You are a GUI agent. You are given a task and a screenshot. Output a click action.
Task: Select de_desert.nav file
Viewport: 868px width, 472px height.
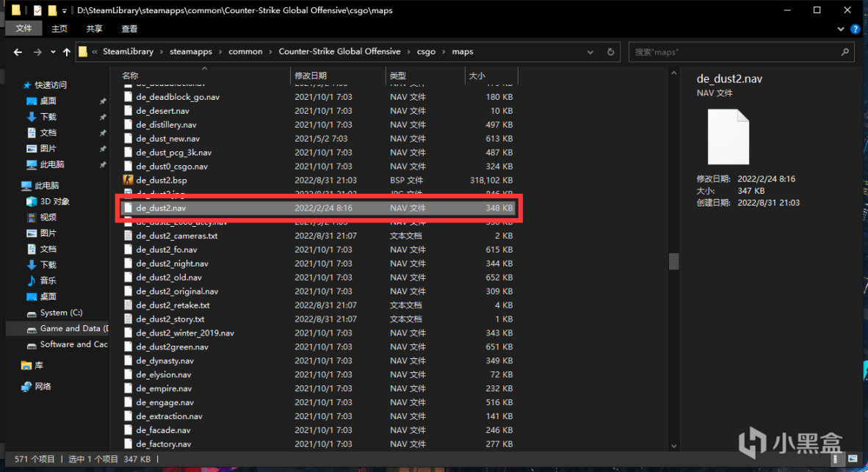(x=162, y=111)
